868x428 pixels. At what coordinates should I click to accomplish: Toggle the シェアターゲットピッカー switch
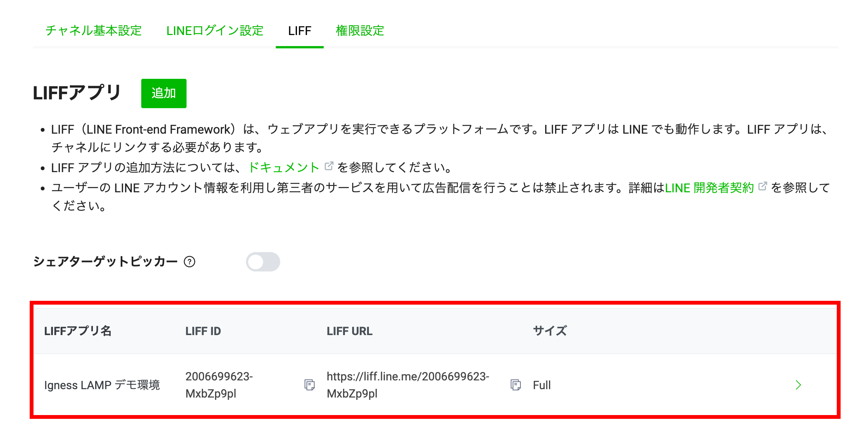click(263, 262)
